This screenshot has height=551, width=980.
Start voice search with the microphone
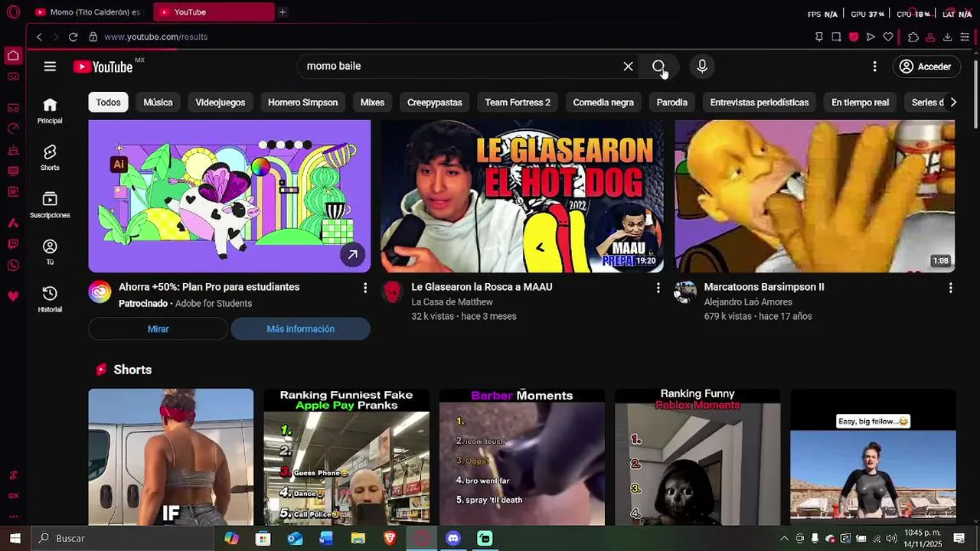[702, 67]
